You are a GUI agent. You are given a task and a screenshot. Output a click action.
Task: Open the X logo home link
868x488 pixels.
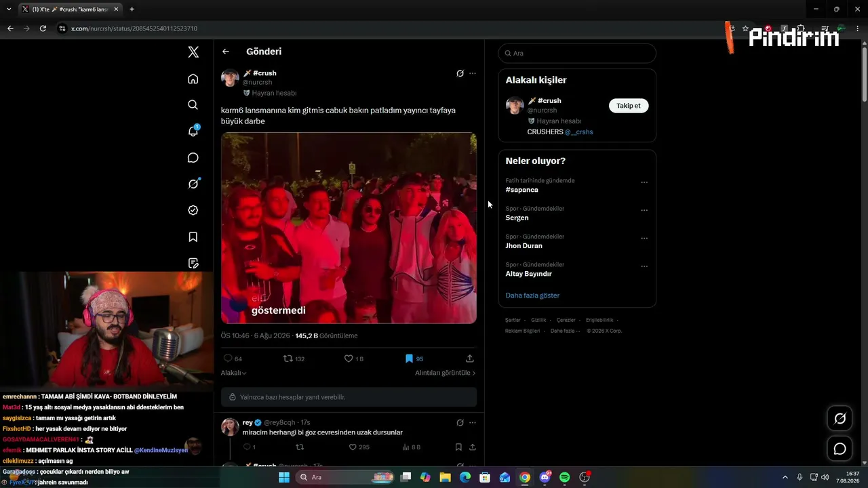click(193, 52)
